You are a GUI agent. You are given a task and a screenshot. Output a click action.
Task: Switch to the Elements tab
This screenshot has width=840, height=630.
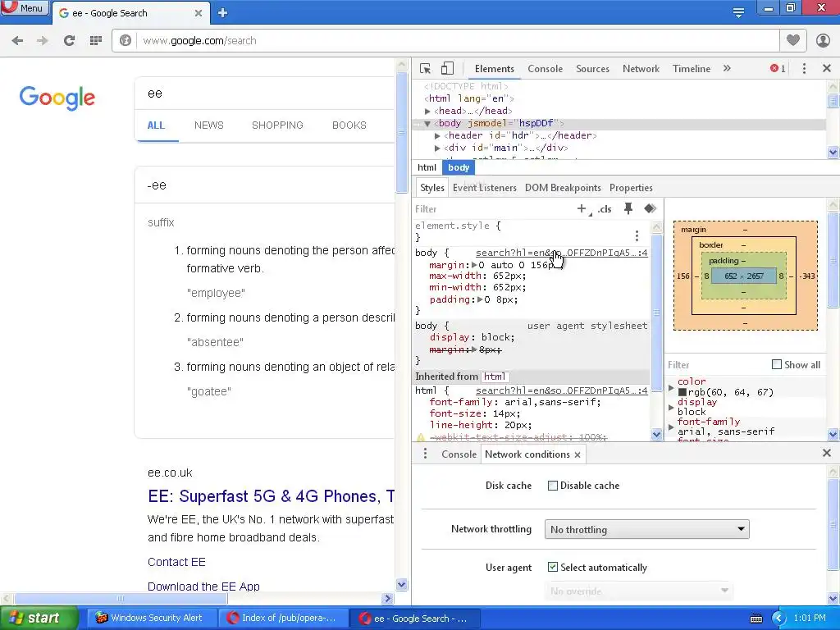point(495,69)
